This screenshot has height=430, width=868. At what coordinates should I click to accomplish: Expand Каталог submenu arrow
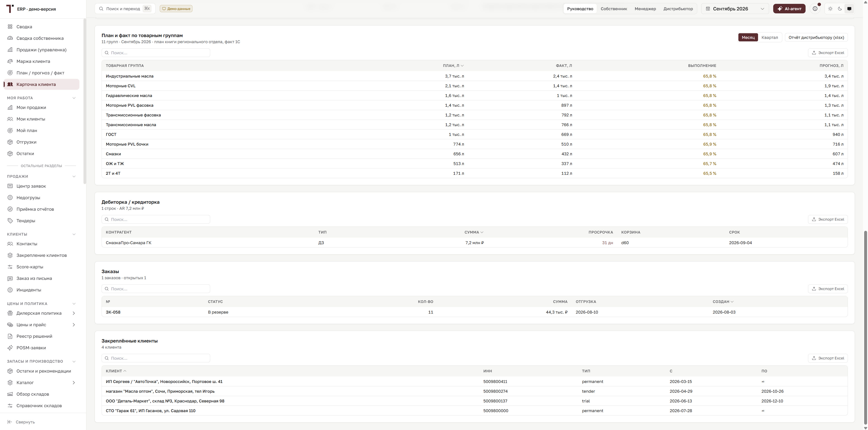tap(74, 383)
